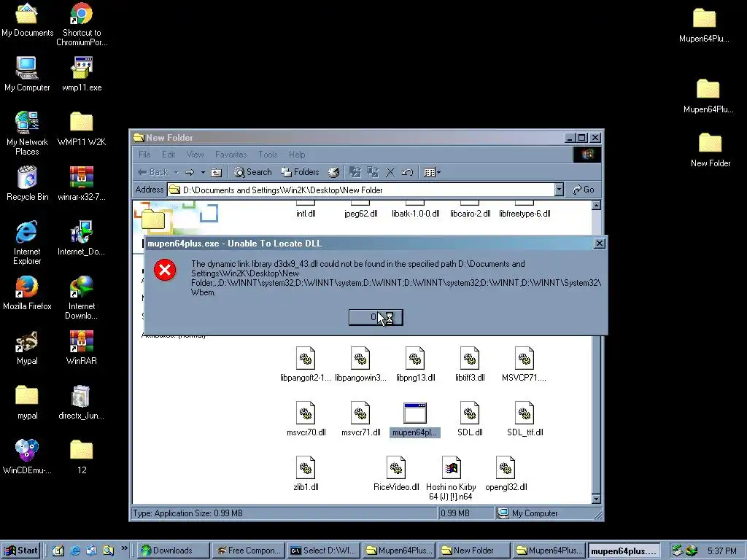Open the Views dropdown button

click(432, 172)
